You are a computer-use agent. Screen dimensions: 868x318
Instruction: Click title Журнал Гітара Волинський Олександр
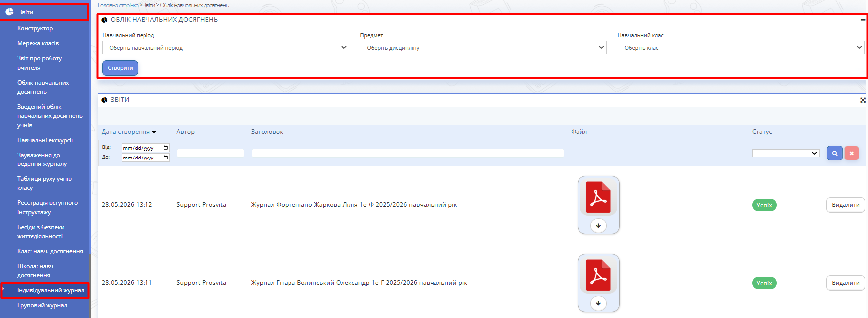359,283
